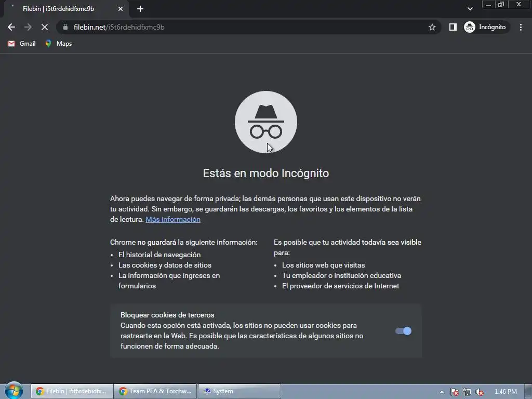Click the Show desktop button
Image resolution: width=532 pixels, height=399 pixels.
tap(528, 392)
